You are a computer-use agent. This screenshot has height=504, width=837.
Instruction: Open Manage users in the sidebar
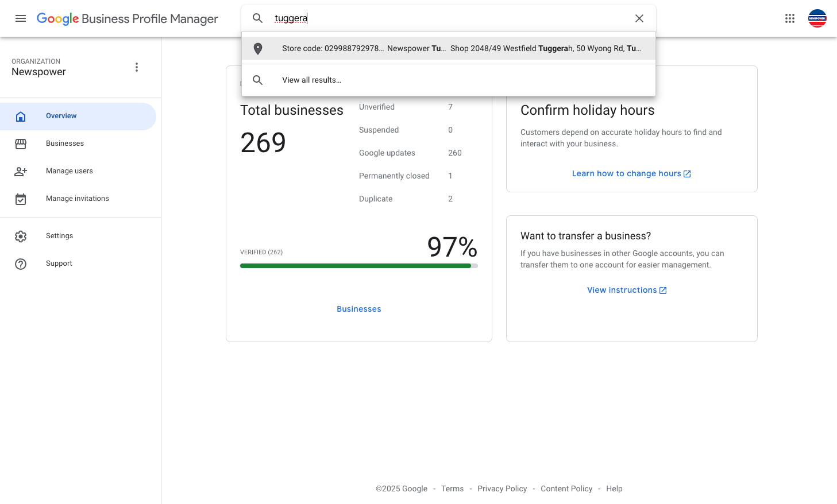tap(78, 171)
